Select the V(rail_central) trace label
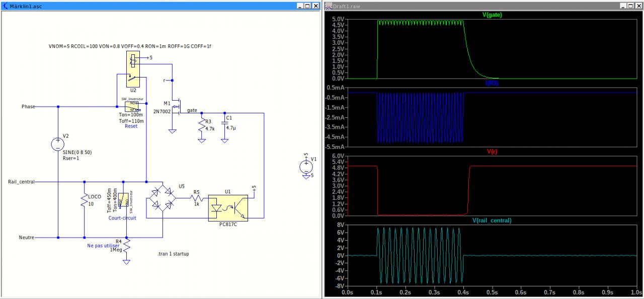The image size is (644, 299). 492,220
